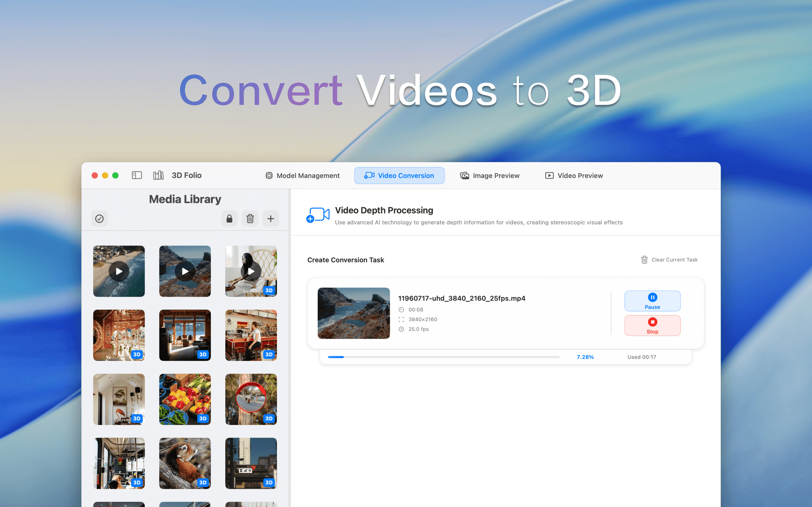Click the Video Depth Processing camera icon
This screenshot has height=507, width=812.
pyautogui.click(x=318, y=215)
